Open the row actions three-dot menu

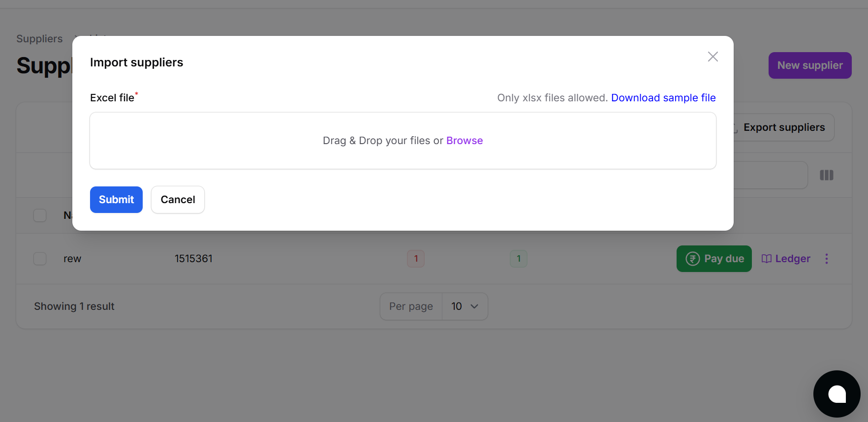(826, 259)
